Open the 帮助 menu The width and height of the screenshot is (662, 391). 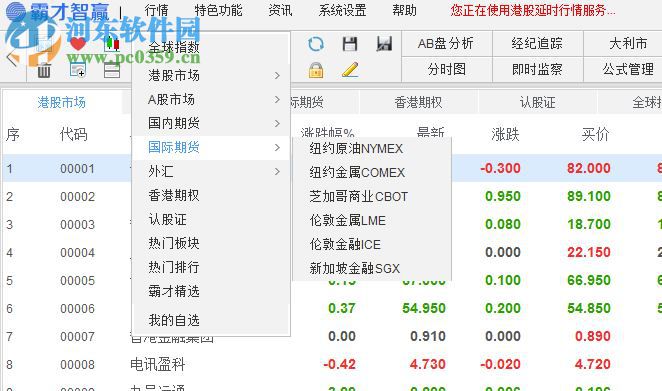404,10
